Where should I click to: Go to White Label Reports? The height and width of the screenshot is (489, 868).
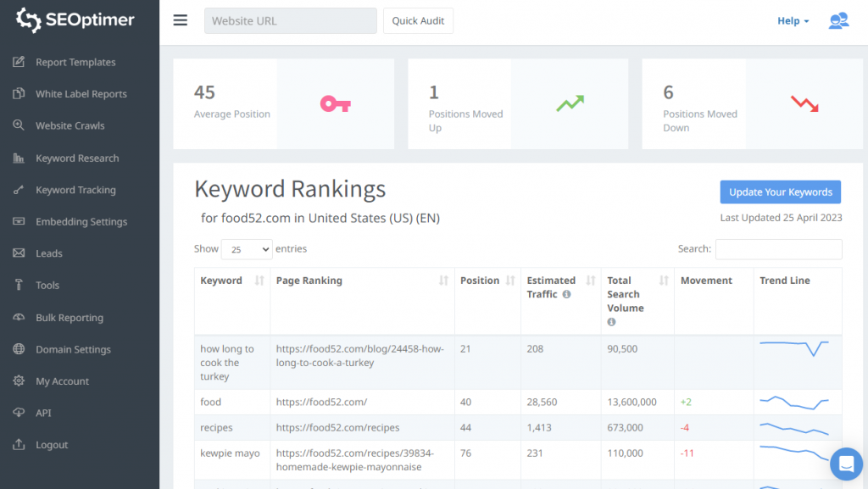pyautogui.click(x=81, y=94)
